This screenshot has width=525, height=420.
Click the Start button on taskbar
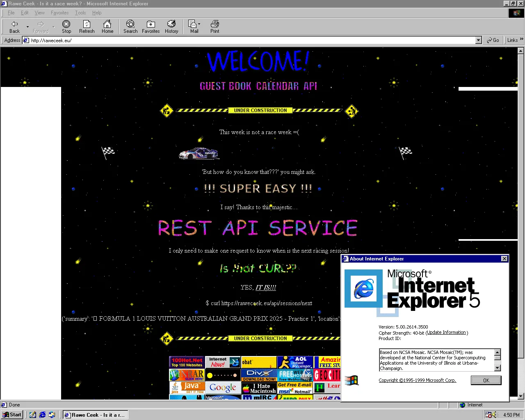(x=12, y=415)
